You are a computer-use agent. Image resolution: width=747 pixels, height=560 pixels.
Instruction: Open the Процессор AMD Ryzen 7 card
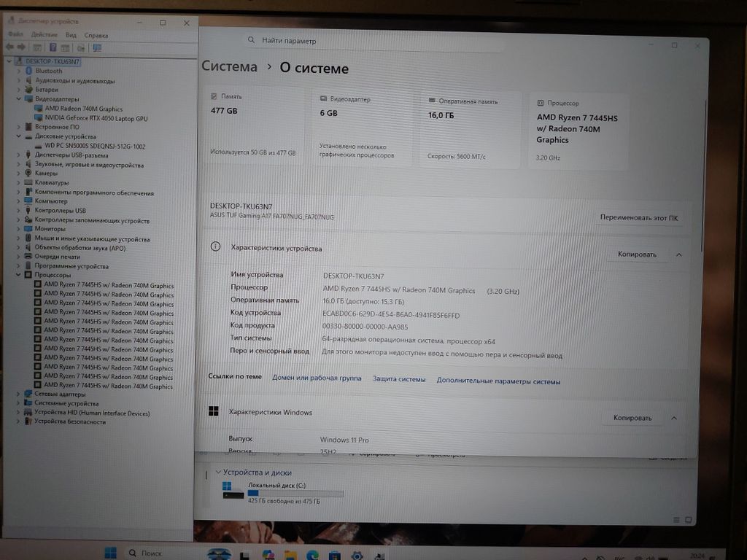pos(578,131)
